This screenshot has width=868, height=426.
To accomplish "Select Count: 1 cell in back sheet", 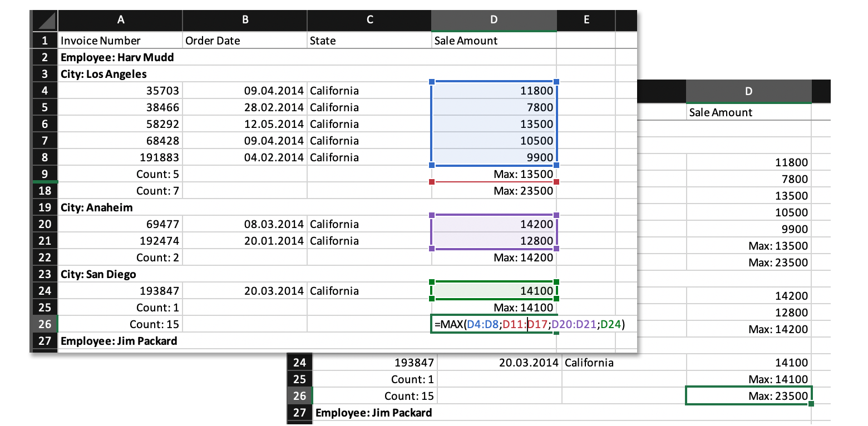I will (x=375, y=380).
